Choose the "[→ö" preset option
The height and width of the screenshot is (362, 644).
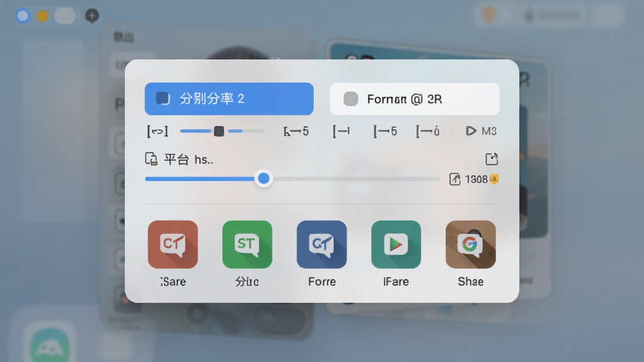coord(428,131)
